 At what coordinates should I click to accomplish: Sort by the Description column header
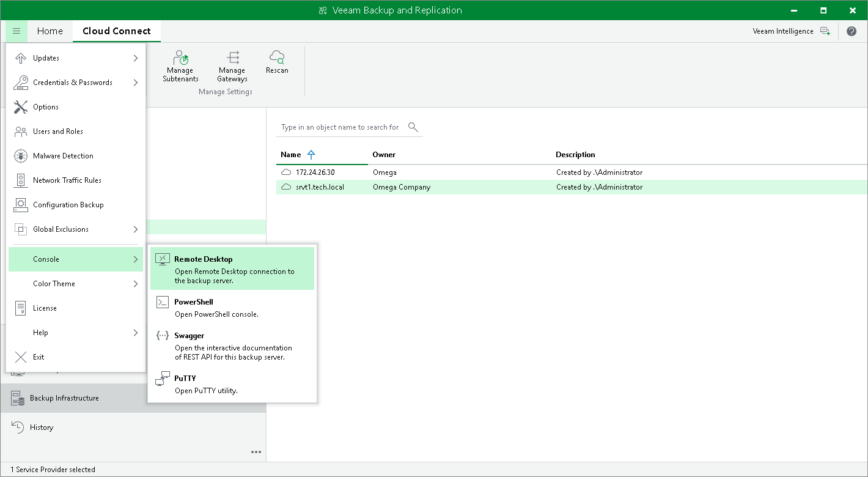575,155
